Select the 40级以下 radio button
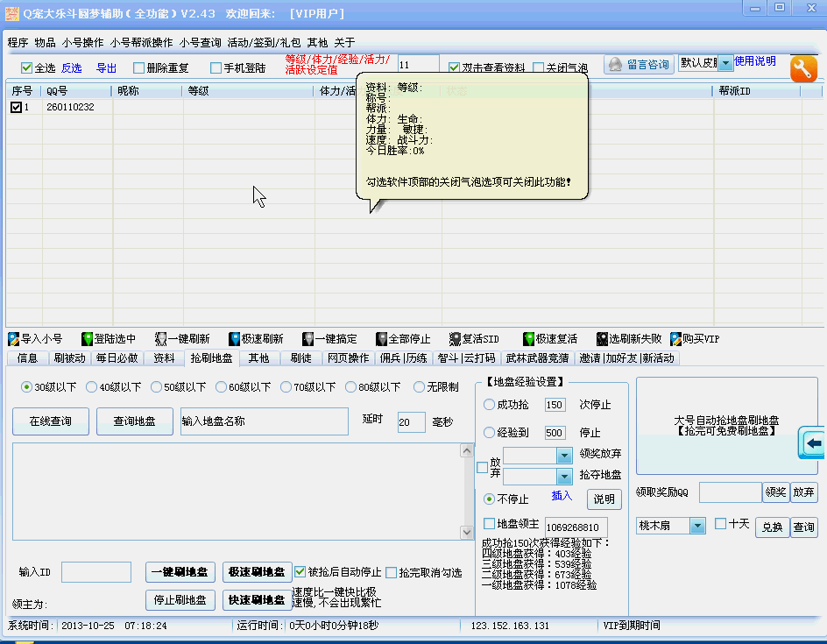827x644 pixels. pos(91,387)
